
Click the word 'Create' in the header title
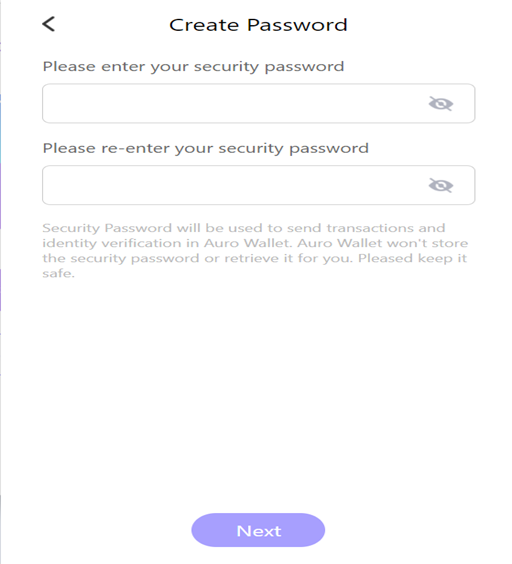click(x=204, y=25)
